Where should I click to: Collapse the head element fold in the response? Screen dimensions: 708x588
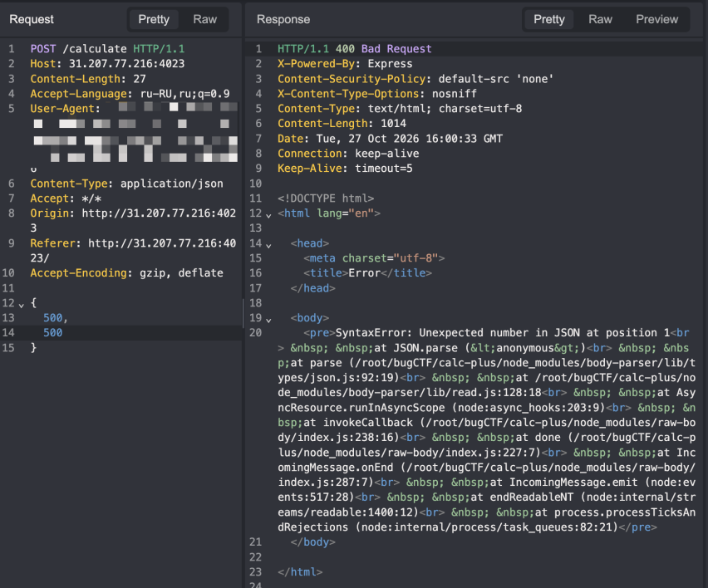(x=268, y=246)
